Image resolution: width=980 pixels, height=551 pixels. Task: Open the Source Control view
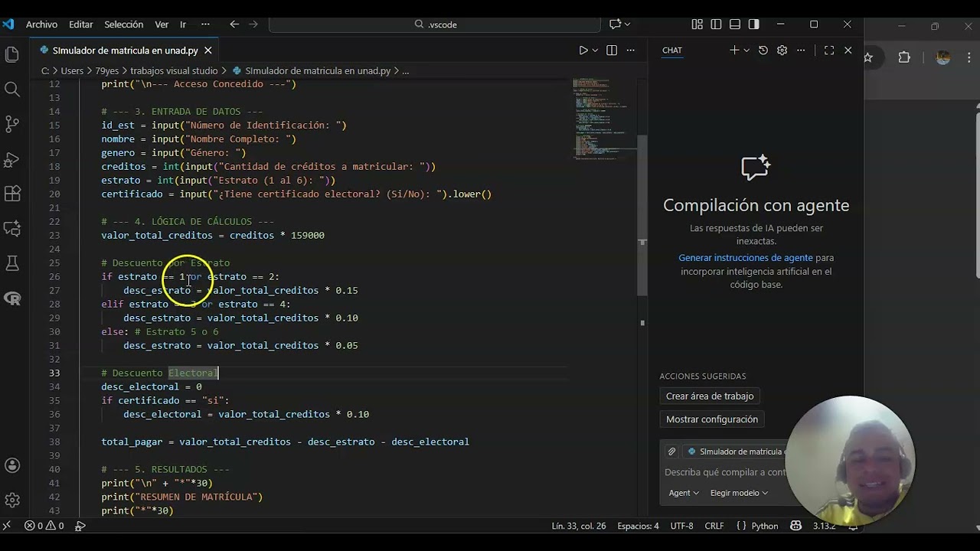12,124
